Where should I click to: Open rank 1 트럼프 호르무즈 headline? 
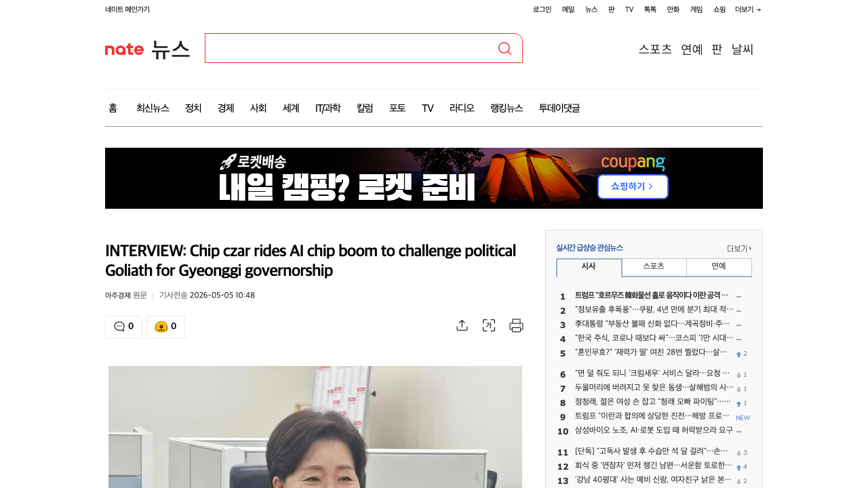coord(652,296)
